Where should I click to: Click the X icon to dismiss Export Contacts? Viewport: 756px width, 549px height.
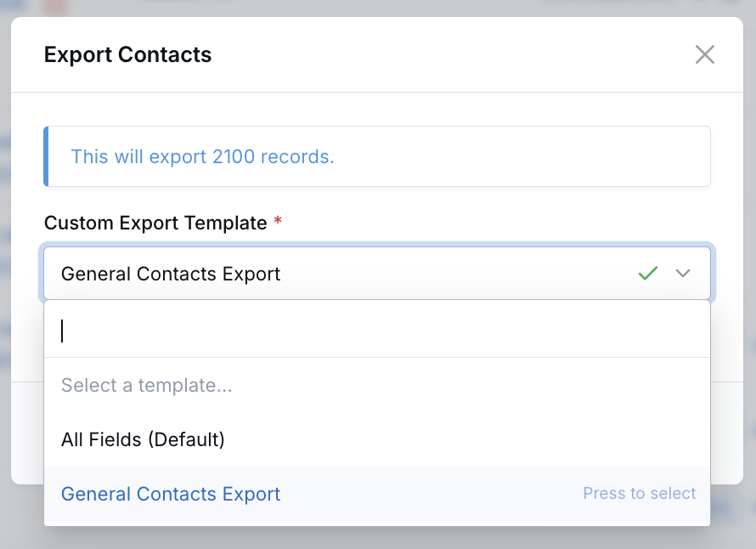tap(705, 54)
